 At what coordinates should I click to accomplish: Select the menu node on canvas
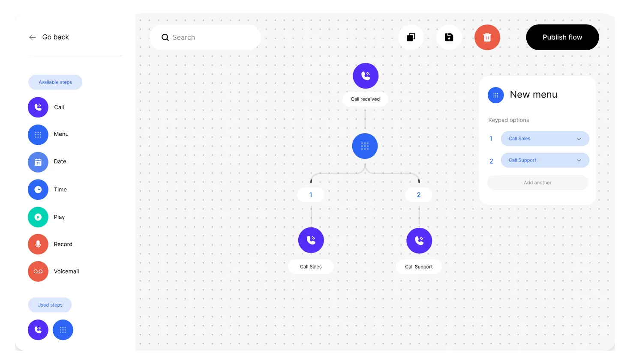click(x=365, y=146)
